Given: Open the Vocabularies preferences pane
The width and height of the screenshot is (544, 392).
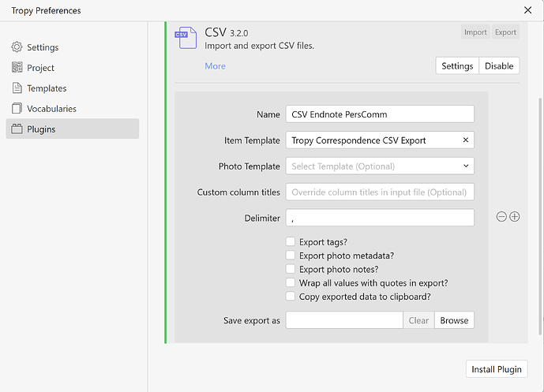Looking at the screenshot, I should point(73,109).
